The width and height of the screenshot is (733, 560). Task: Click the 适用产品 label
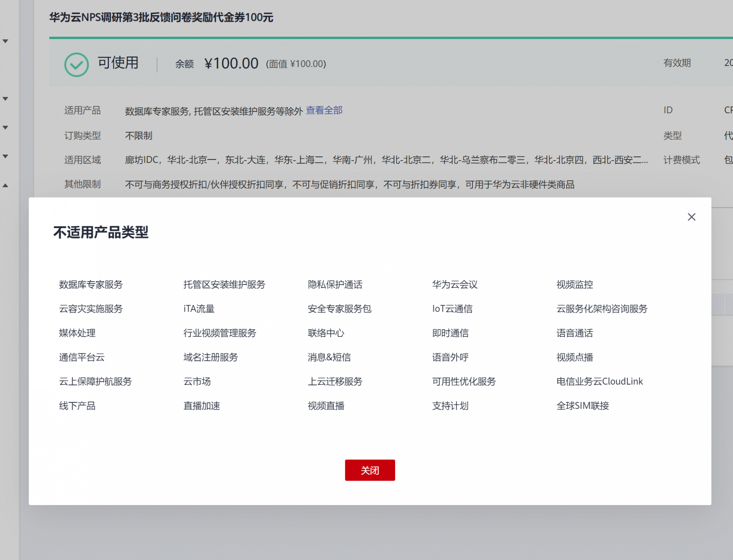tap(82, 111)
